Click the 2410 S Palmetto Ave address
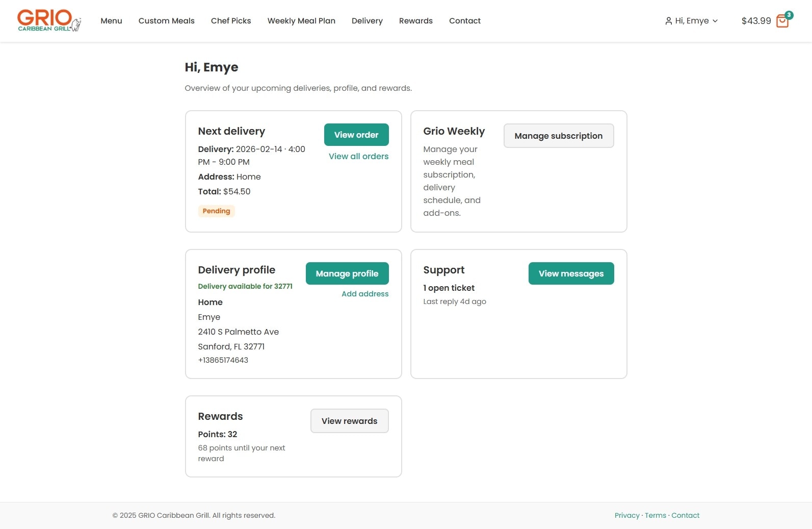812x529 pixels. [x=239, y=332]
